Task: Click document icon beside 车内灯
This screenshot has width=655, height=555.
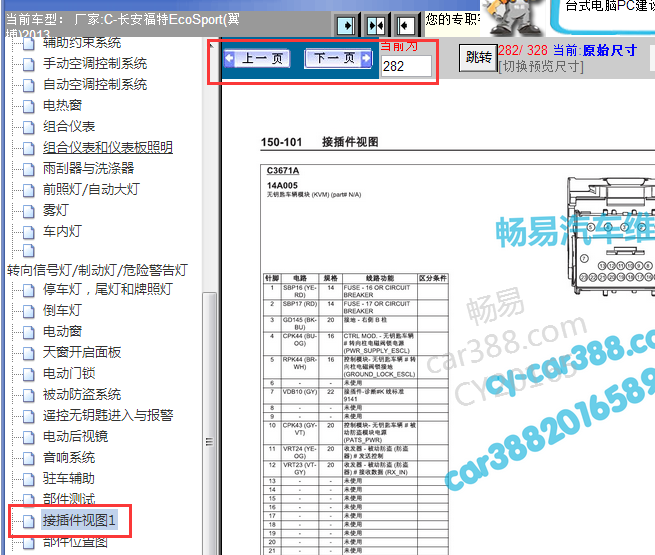Action: point(28,232)
